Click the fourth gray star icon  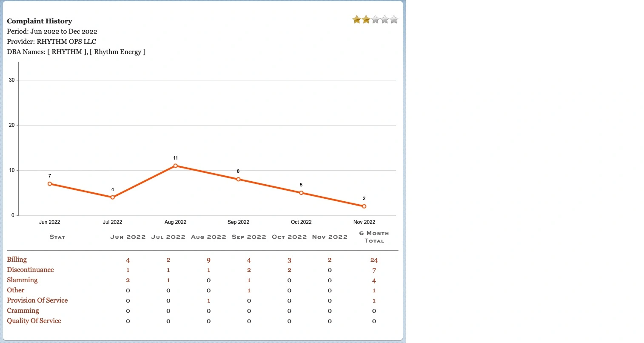385,19
